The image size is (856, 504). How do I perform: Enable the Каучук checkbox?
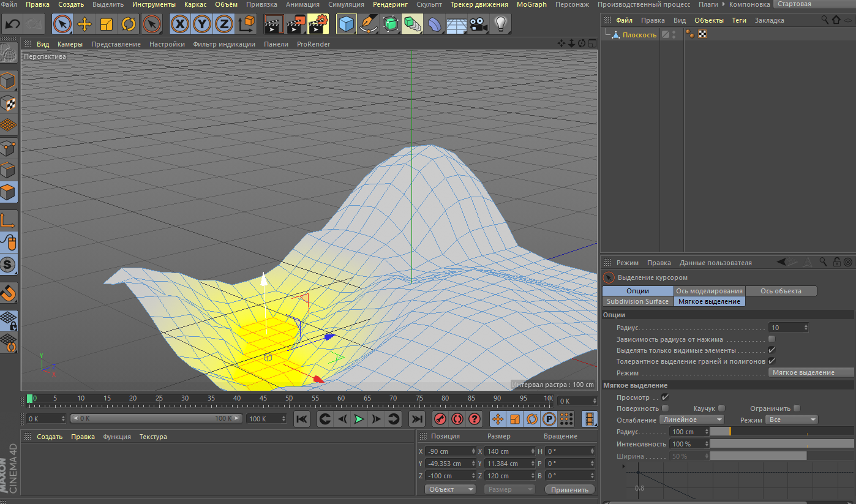[x=721, y=408]
